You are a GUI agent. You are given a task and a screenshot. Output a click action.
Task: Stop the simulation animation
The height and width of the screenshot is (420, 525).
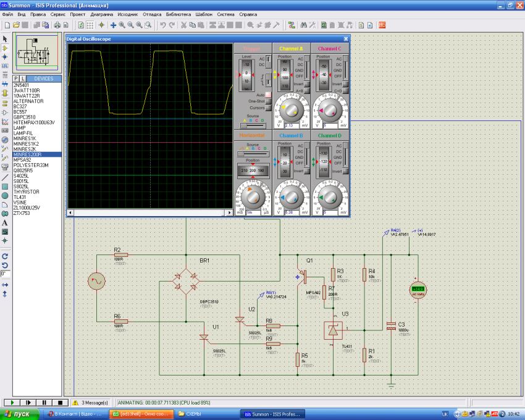(x=61, y=402)
